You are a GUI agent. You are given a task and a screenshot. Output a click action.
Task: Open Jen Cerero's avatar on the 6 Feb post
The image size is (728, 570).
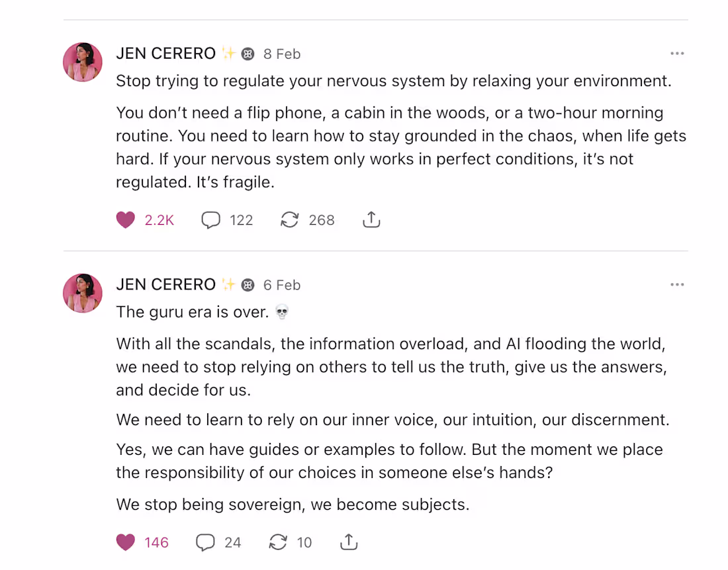[x=83, y=293]
